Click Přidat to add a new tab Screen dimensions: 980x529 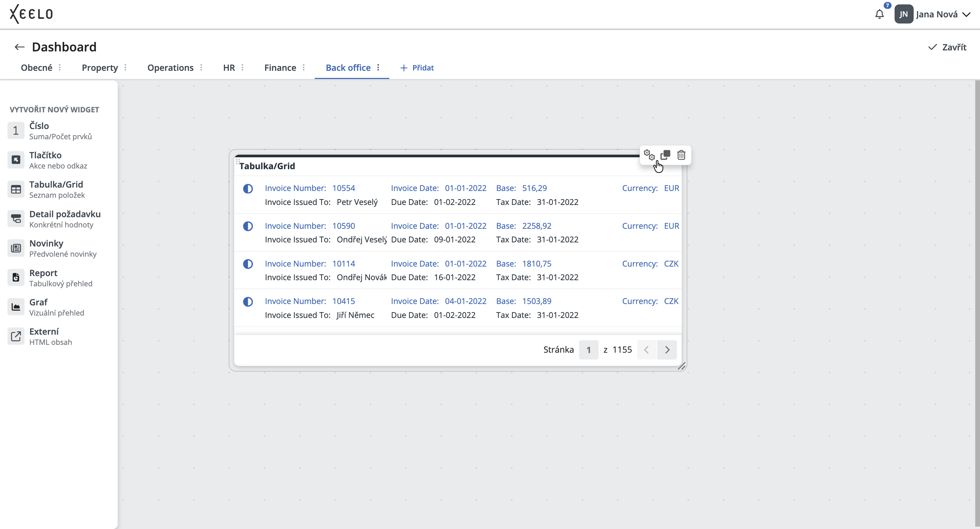[417, 68]
